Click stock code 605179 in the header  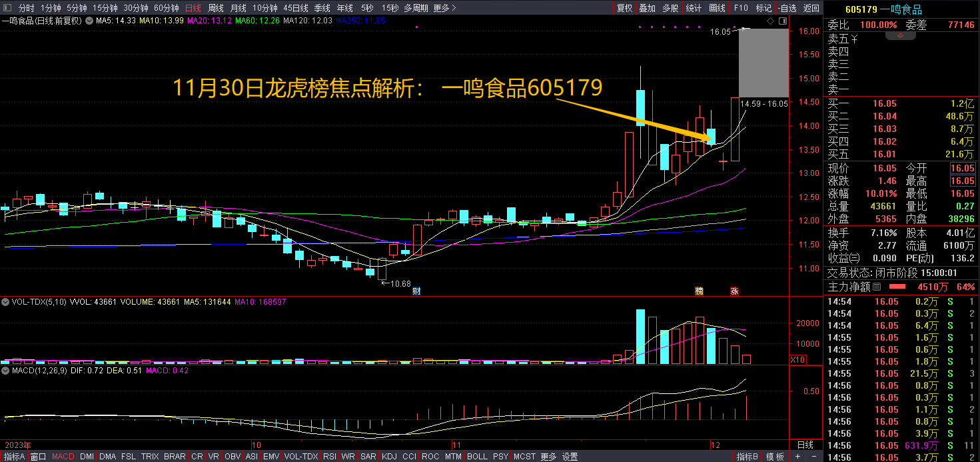(x=861, y=9)
